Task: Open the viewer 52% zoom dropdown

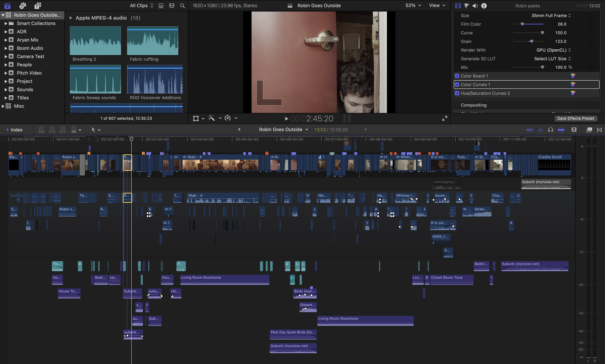Action: 413,5
